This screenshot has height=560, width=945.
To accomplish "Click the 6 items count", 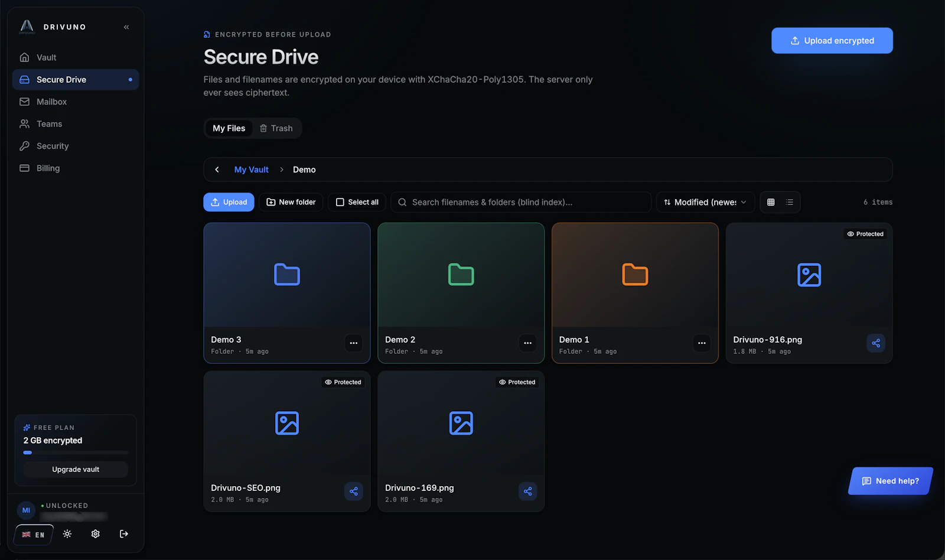I will [x=878, y=202].
